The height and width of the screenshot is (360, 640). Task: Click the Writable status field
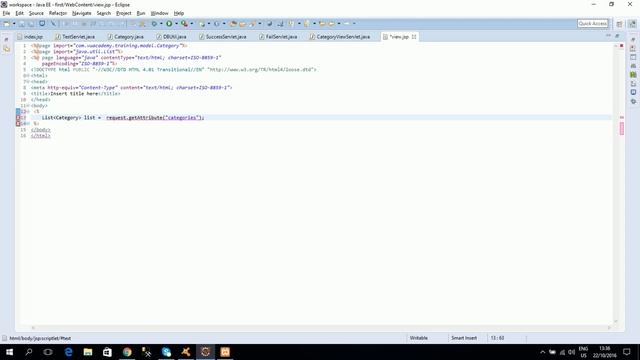pos(418,338)
